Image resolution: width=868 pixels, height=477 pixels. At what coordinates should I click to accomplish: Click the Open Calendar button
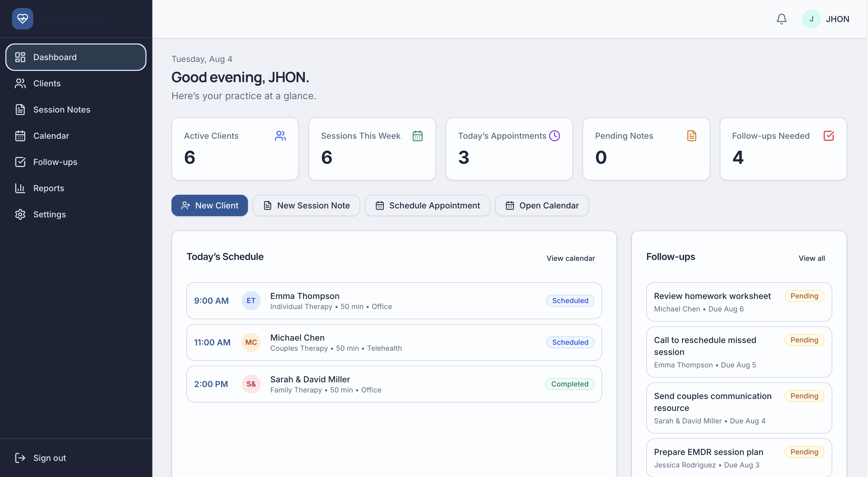click(x=542, y=205)
